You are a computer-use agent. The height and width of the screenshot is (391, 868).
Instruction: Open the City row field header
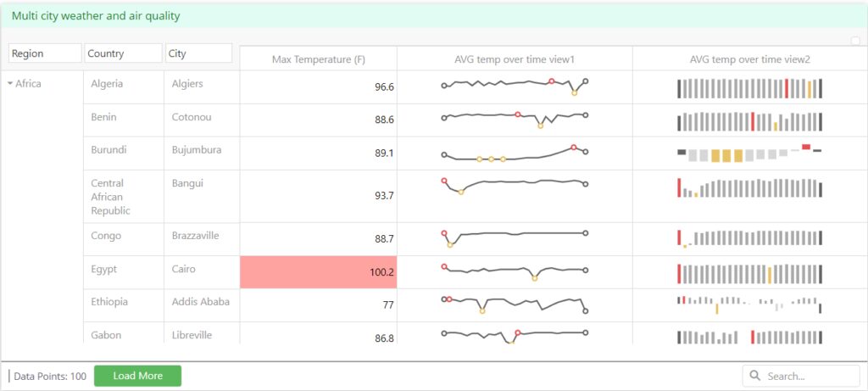[x=198, y=53]
